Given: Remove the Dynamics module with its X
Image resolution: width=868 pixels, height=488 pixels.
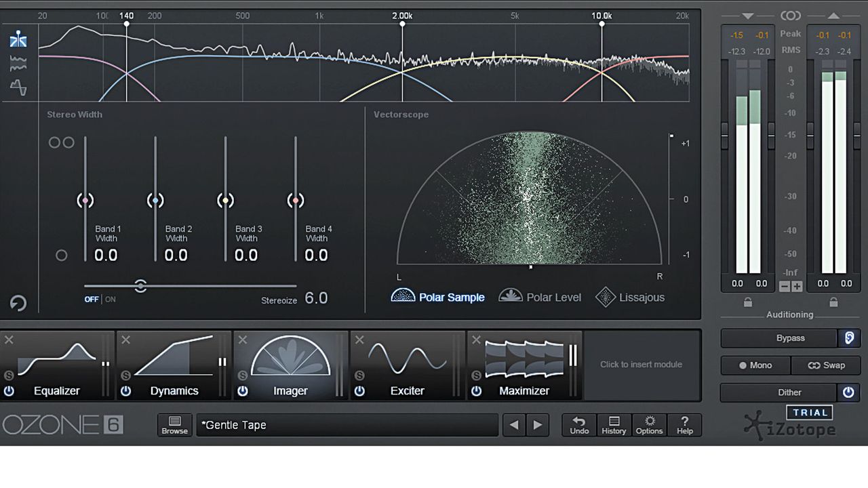Looking at the screenshot, I should click(125, 340).
